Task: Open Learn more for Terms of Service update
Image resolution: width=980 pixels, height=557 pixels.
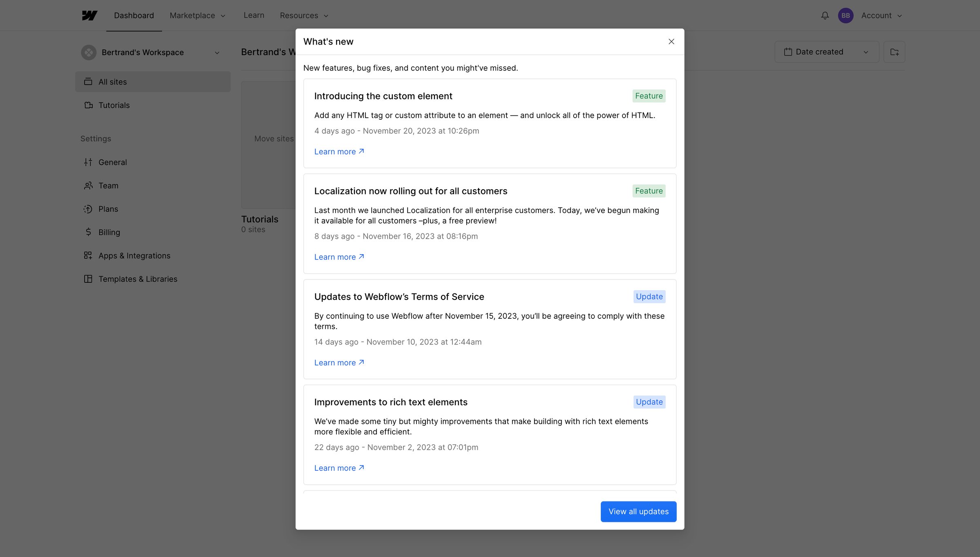Action: coord(339,363)
